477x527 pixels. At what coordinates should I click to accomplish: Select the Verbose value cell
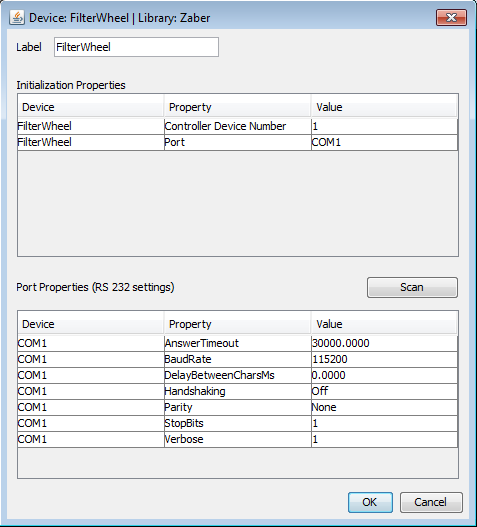(x=384, y=439)
